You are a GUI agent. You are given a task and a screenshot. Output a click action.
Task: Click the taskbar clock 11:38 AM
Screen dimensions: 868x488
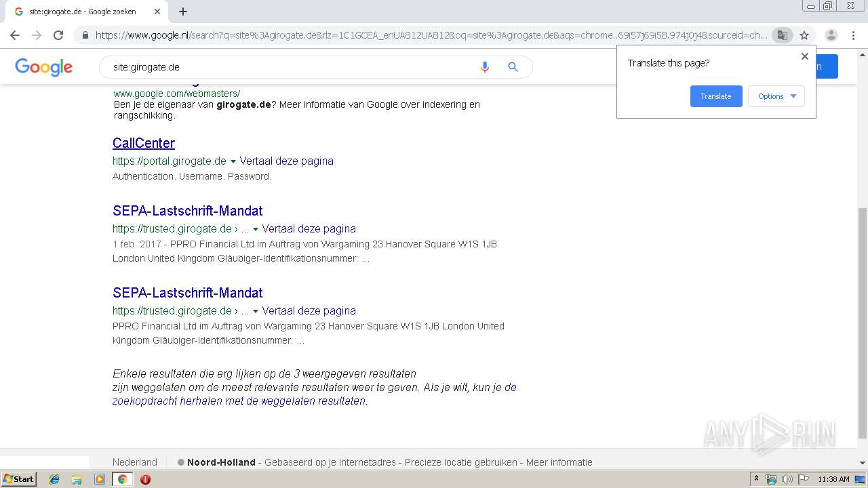pyautogui.click(x=833, y=479)
